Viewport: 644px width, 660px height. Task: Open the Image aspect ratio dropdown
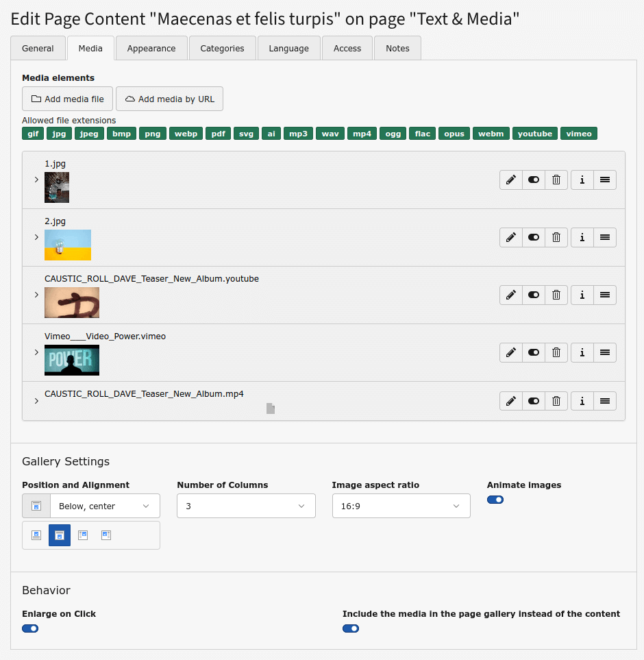[x=401, y=506]
